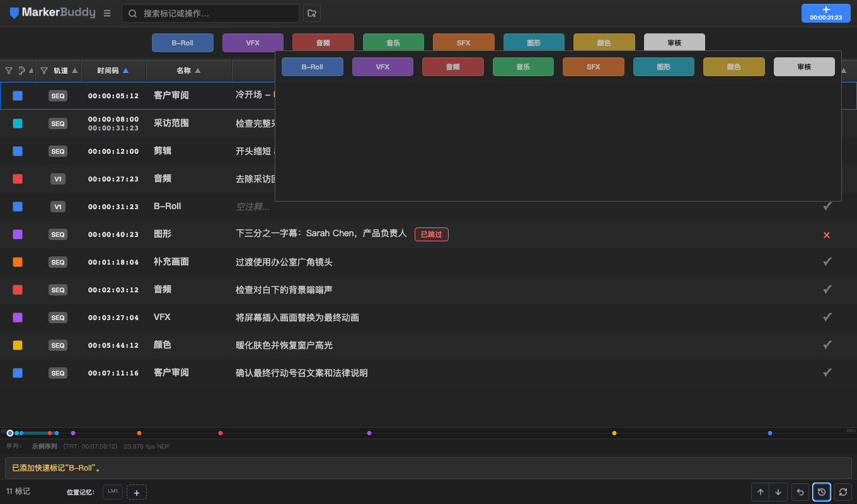
Task: Click the B-Roll button in the top quick-marker bar
Action: (183, 43)
